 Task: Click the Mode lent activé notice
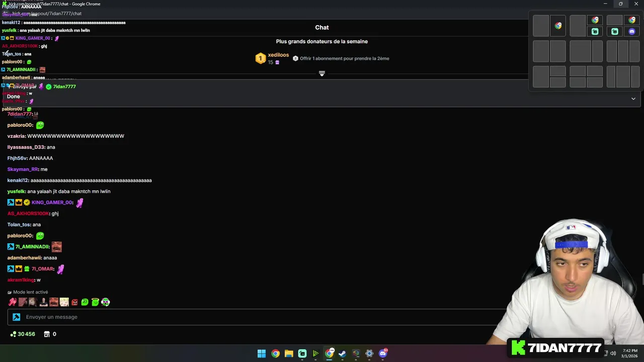click(28, 292)
